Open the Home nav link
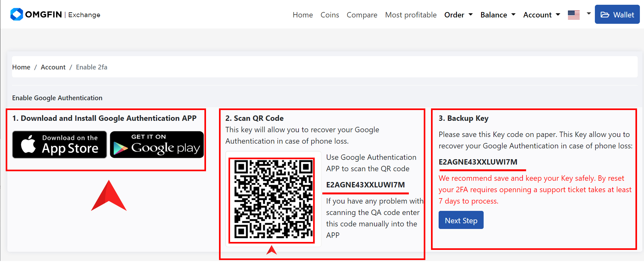This screenshot has height=280, width=644. [x=303, y=15]
